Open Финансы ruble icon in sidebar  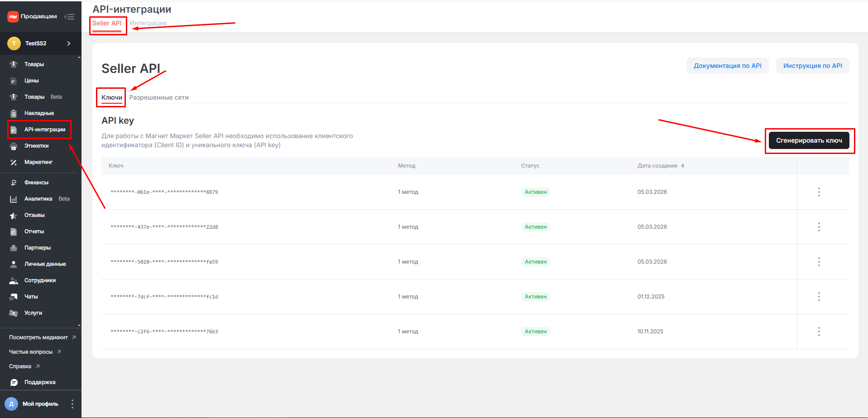14,183
